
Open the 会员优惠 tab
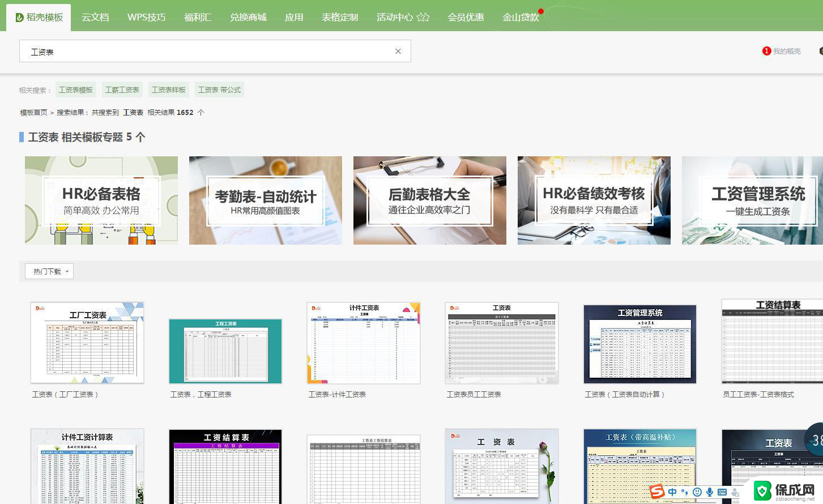point(466,18)
